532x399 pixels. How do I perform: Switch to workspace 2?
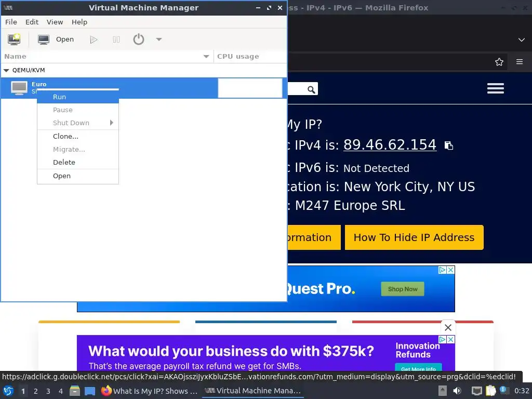point(36,391)
